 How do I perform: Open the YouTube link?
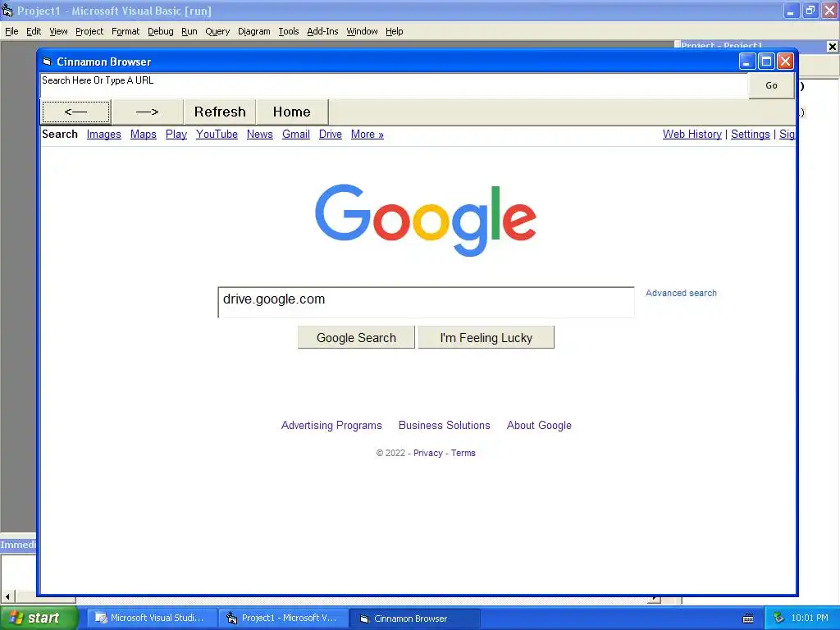tap(217, 135)
